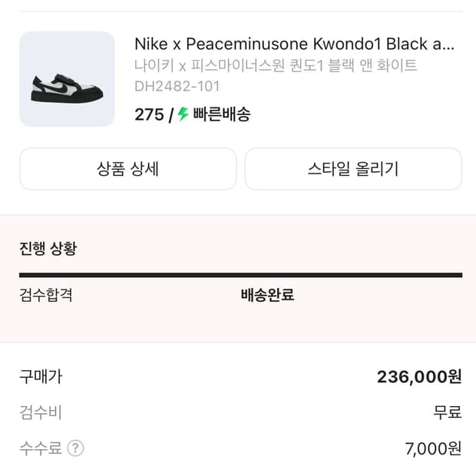Click the 배송완료 delivery status
Image resolution: width=476 pixels, height=476 pixels.
pyautogui.click(x=267, y=295)
